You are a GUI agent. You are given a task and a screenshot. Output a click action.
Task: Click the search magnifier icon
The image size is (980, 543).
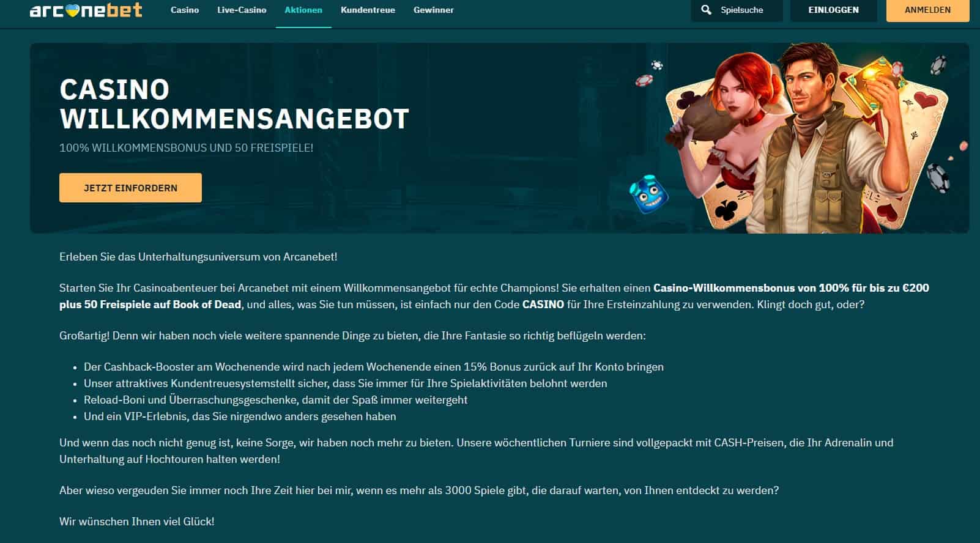(706, 10)
